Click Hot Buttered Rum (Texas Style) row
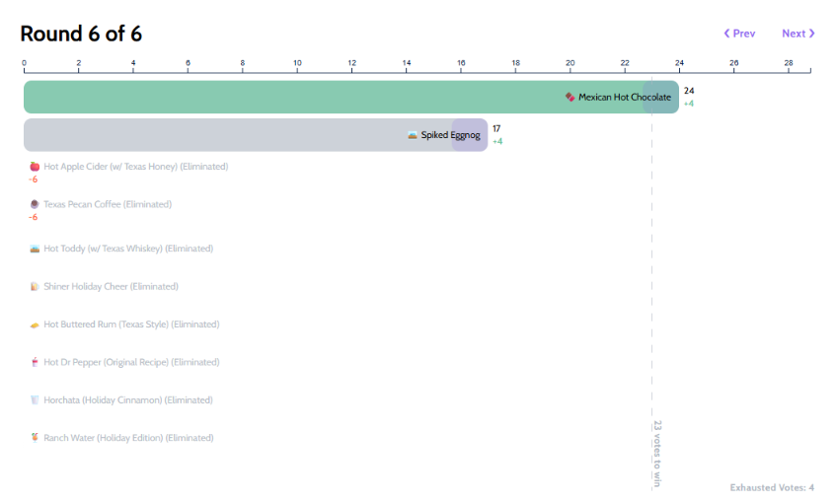This screenshot has width=838, height=504. click(x=124, y=324)
